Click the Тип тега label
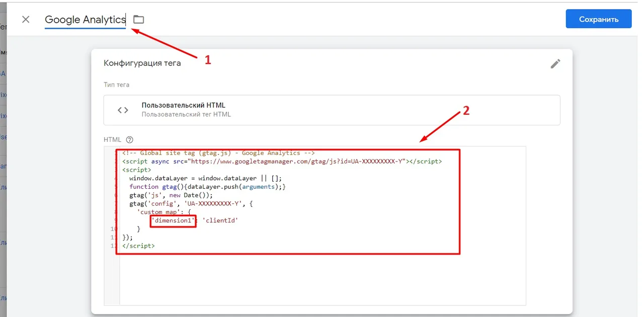Image resolution: width=644 pixels, height=317 pixels. tap(116, 85)
